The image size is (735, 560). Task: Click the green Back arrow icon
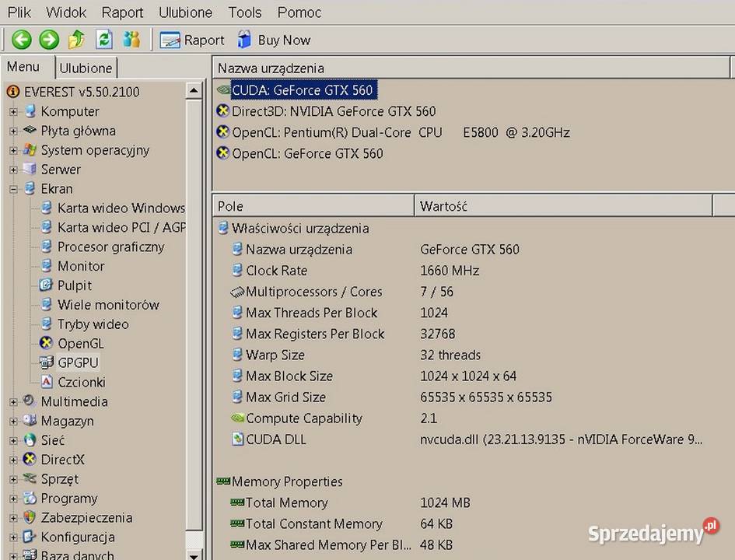tap(21, 40)
